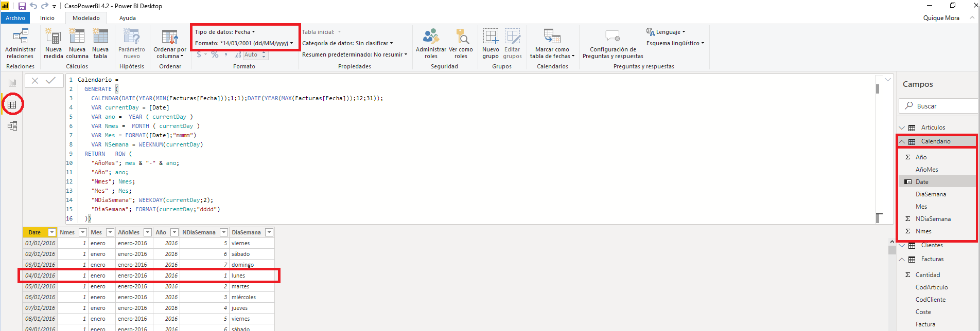Open Ordenar por columna
The height and width of the screenshot is (331, 980).
170,44
